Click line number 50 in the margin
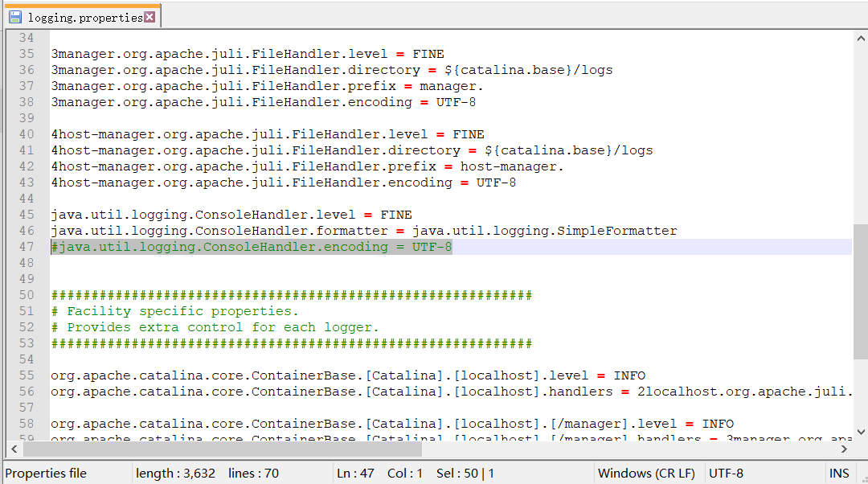Screen dimensions: 868x484 point(27,294)
